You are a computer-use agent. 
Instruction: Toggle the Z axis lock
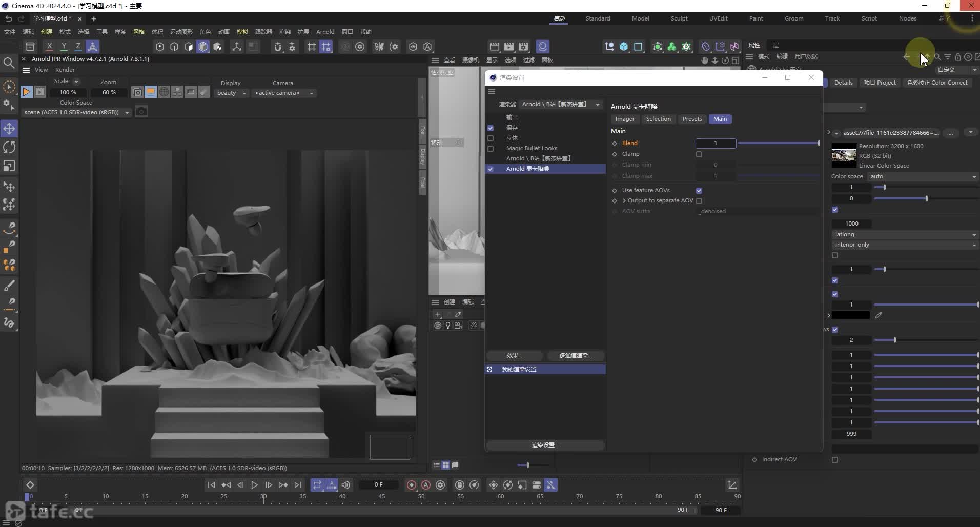(78, 47)
